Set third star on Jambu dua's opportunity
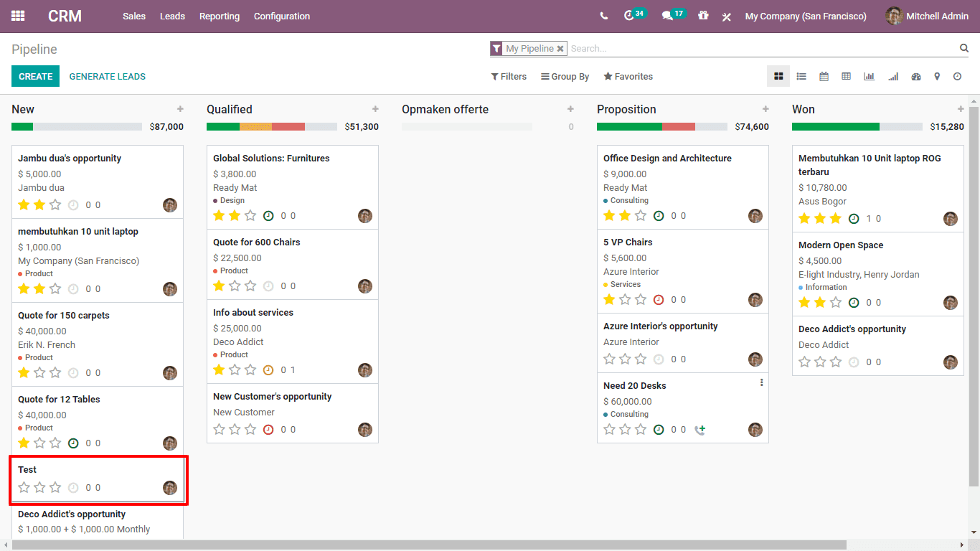 [x=55, y=205]
